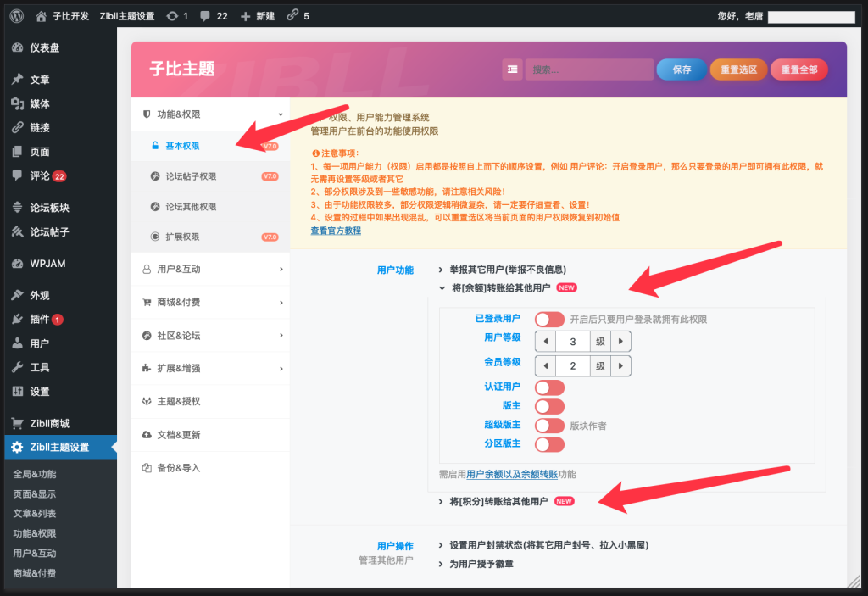
Task: Open the 文档&更新 tab
Action: coord(210,435)
